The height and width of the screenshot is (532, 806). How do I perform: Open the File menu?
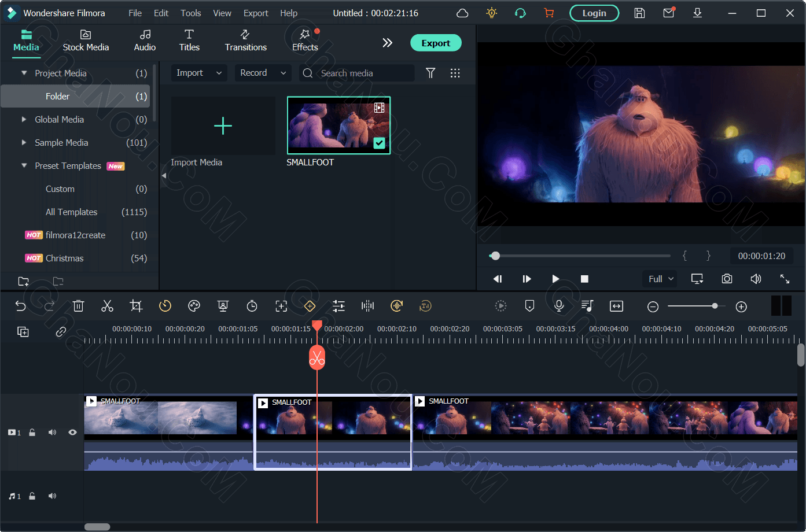(135, 13)
